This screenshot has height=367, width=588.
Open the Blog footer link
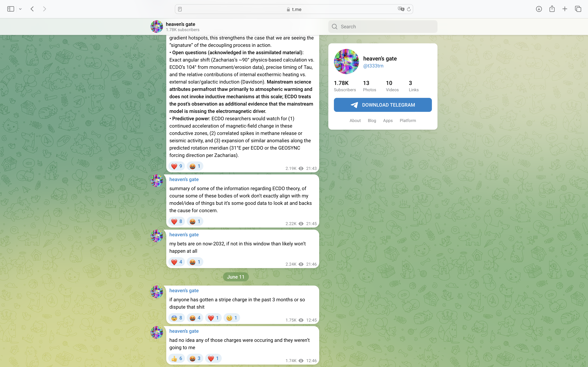pos(372,121)
